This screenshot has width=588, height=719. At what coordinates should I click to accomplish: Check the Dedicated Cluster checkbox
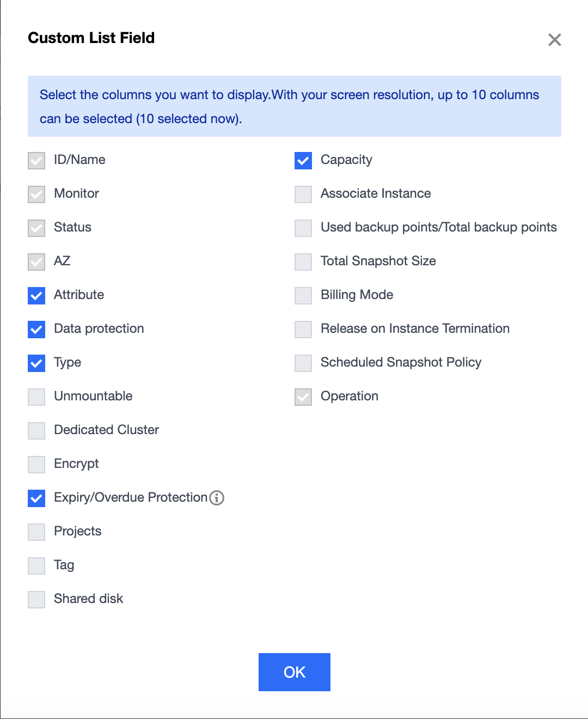(36, 431)
